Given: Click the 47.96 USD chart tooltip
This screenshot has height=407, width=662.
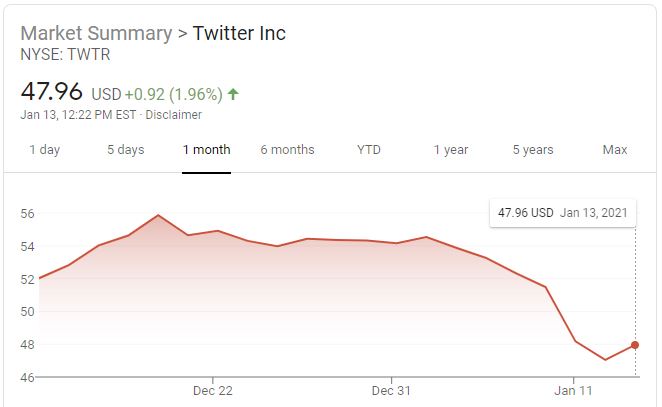Looking at the screenshot, I should 563,213.
